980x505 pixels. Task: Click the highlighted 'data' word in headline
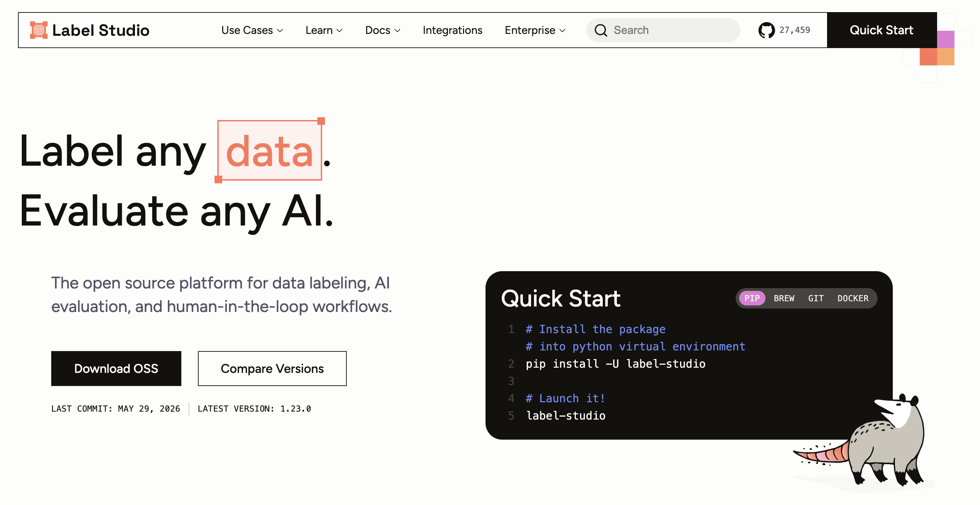pos(269,150)
